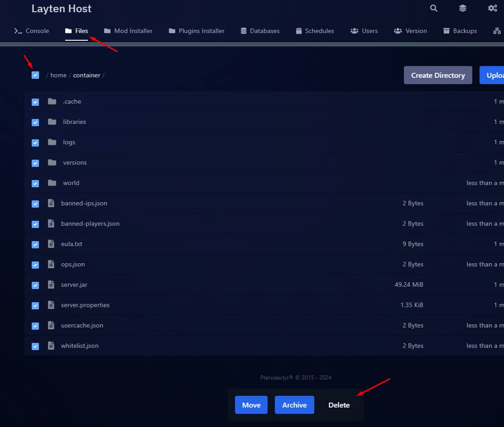Screen dimensions: 504x427
Task: Navigate to home in the breadcrumb
Action: coord(58,75)
